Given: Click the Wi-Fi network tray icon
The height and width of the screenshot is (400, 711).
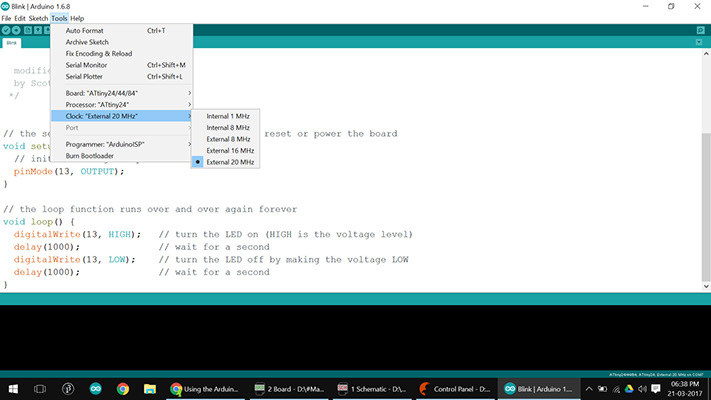Looking at the screenshot, I should click(x=616, y=389).
